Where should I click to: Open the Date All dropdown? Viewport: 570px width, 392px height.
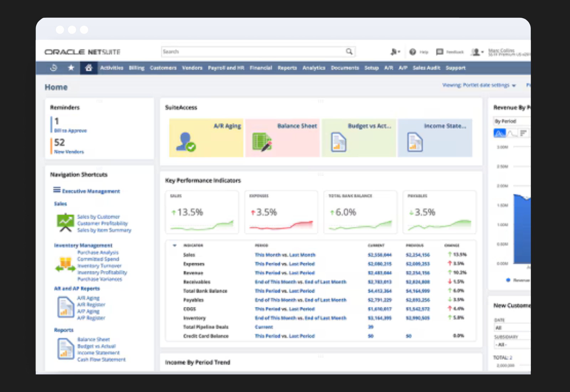tap(512, 328)
